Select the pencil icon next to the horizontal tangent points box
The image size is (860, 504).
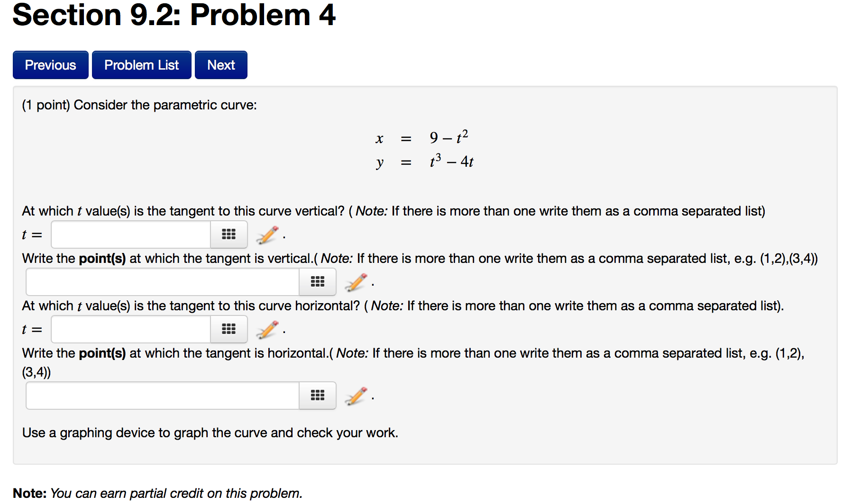coord(355,396)
